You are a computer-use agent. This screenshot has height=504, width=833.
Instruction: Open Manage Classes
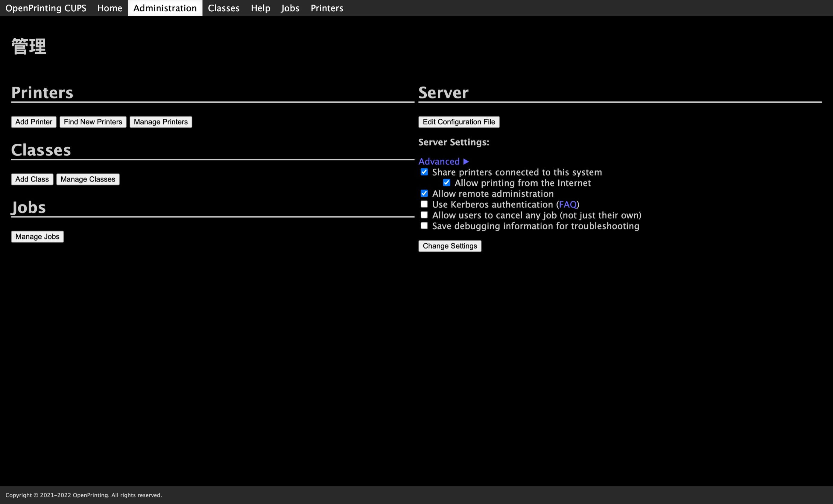[88, 179]
